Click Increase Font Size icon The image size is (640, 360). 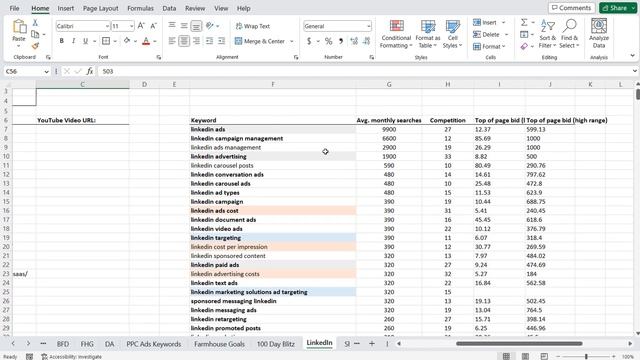(x=141, y=26)
